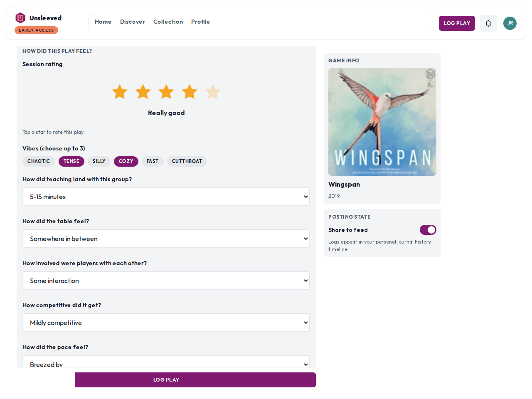532x399 pixels.
Task: Click the POSTING STATE heading
Action: click(350, 217)
